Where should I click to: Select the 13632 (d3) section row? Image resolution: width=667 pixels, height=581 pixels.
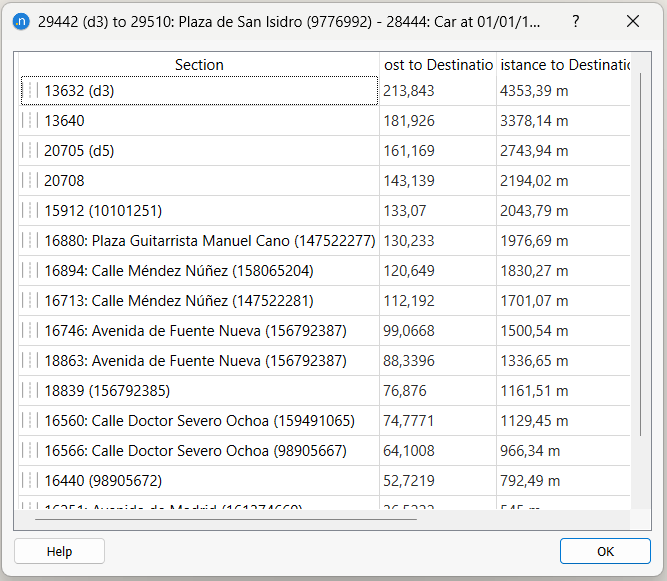click(x=200, y=91)
